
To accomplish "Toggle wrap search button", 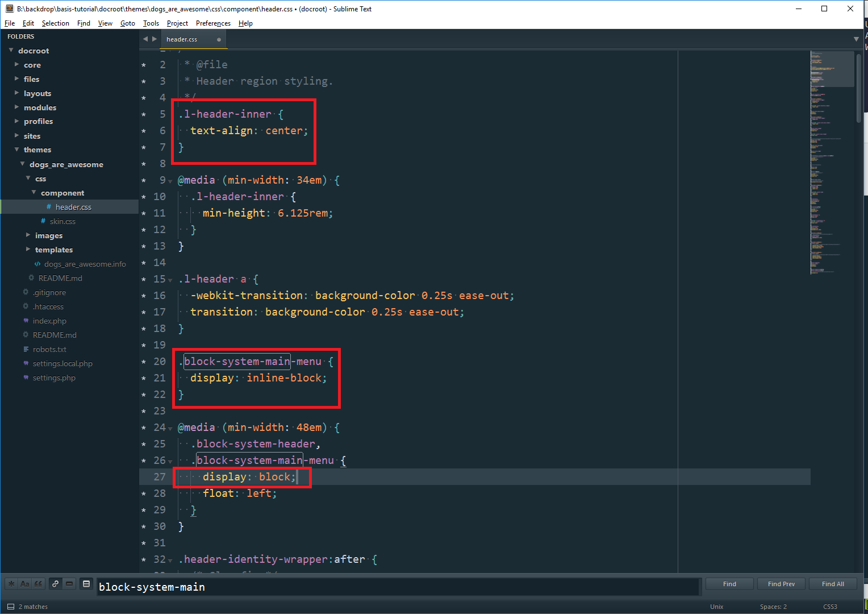I will [55, 584].
